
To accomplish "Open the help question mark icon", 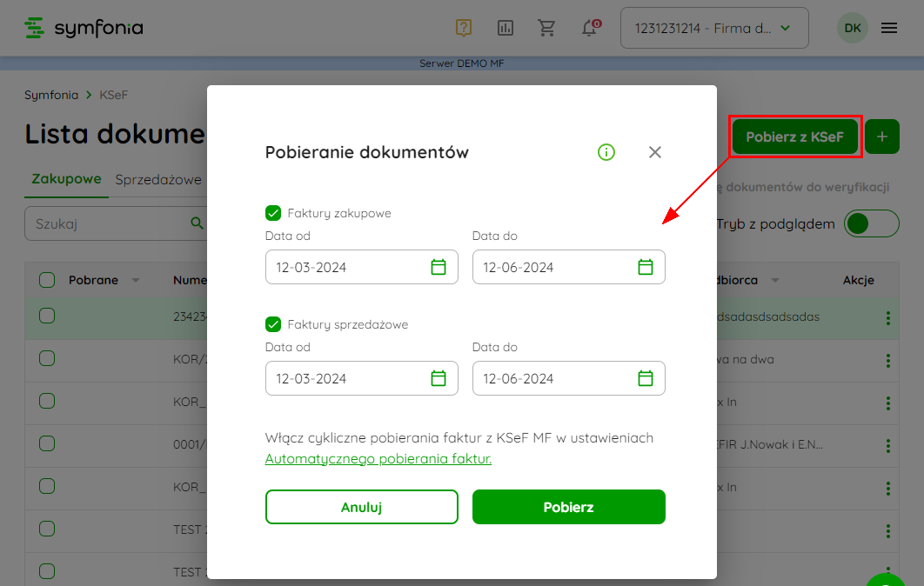I will [x=463, y=28].
